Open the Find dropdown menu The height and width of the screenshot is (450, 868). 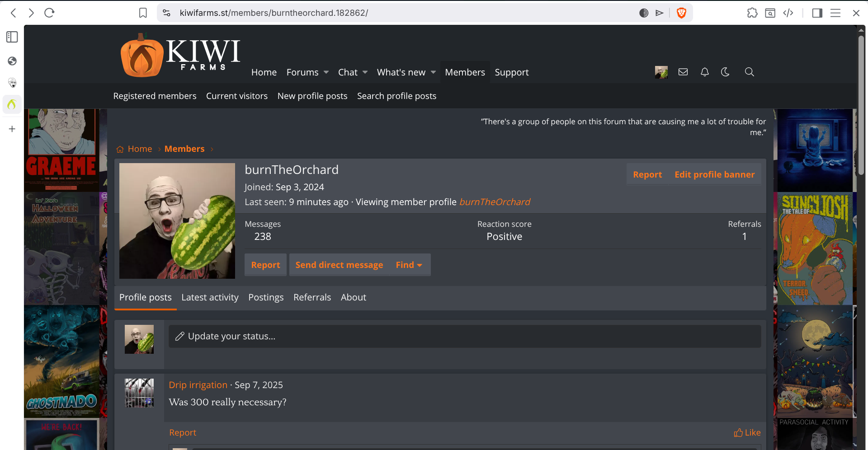coord(409,265)
